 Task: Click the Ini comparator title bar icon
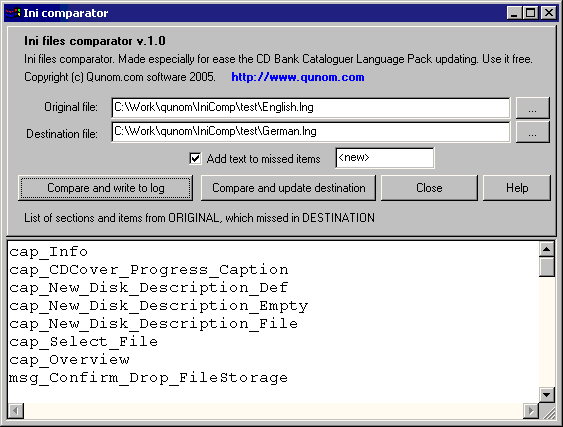(13, 13)
